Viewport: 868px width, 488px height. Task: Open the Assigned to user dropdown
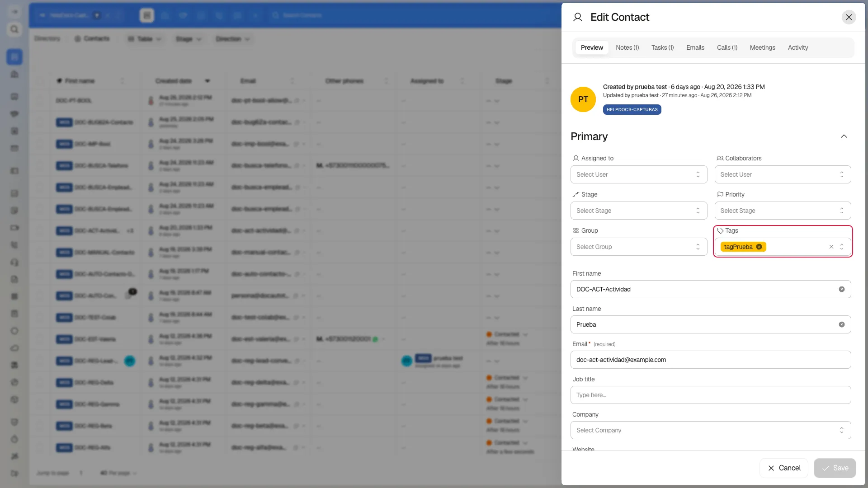click(x=638, y=174)
